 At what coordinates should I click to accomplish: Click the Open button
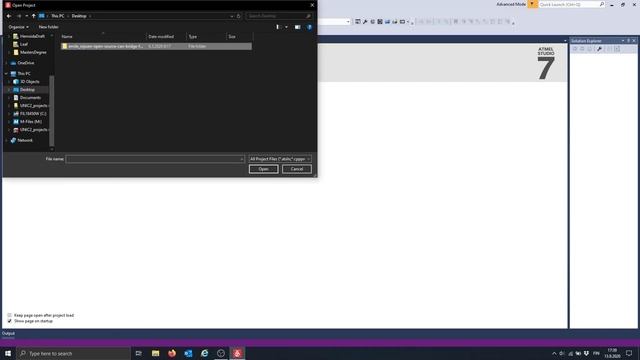[x=264, y=169]
